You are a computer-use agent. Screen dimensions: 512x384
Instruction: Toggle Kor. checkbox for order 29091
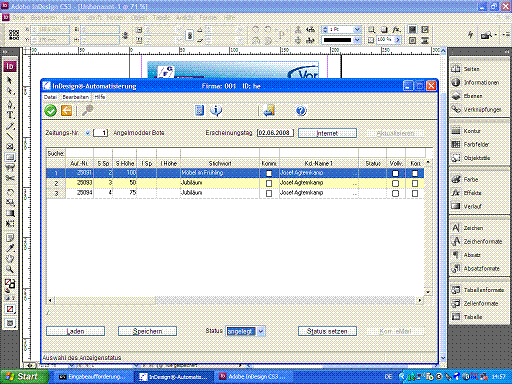415,173
